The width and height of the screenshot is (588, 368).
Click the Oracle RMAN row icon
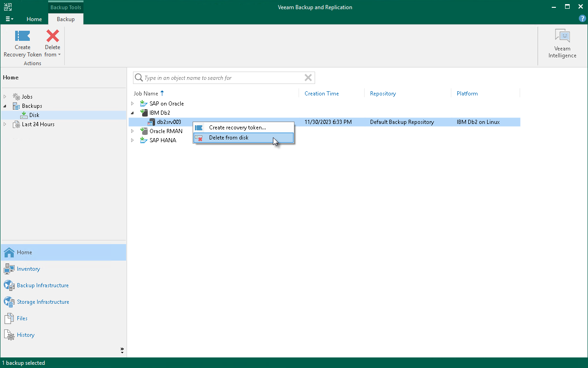click(144, 131)
